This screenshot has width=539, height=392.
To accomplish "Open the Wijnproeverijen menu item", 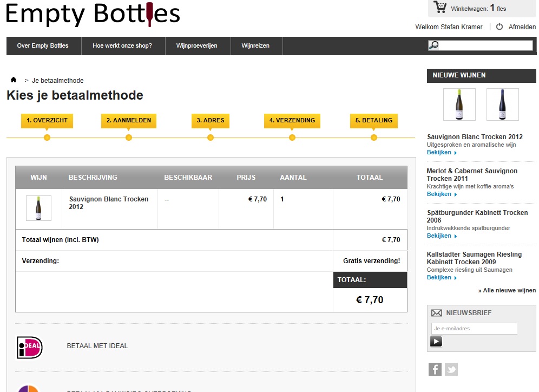I will (197, 46).
